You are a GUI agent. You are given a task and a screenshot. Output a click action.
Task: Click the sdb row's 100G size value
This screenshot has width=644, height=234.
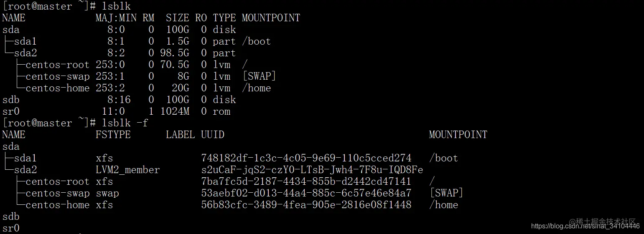tap(177, 100)
